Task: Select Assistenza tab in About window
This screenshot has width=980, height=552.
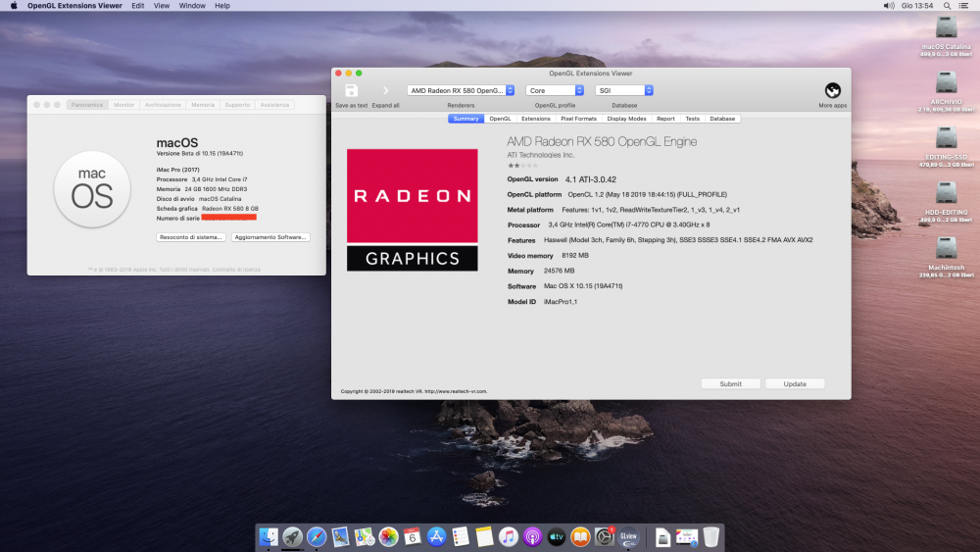Action: point(274,105)
